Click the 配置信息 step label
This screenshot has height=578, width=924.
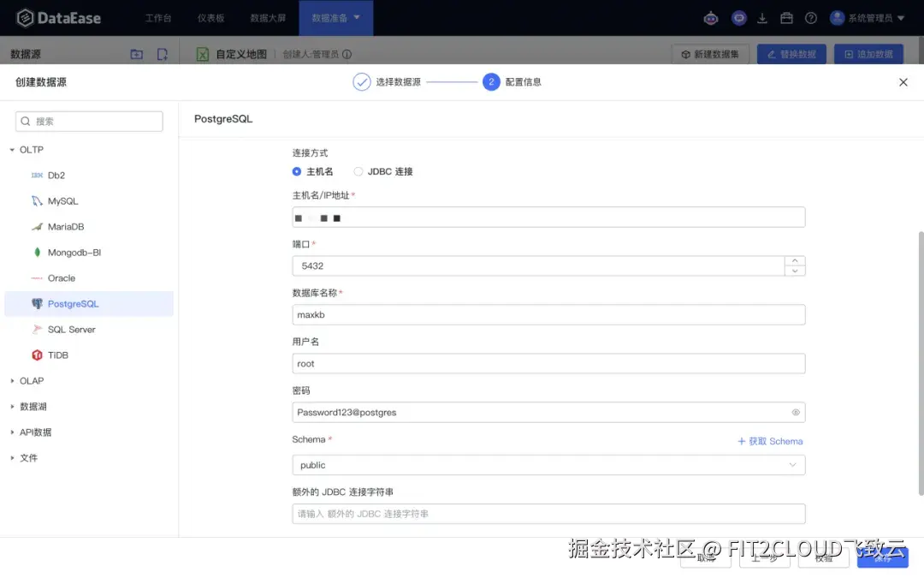524,82
